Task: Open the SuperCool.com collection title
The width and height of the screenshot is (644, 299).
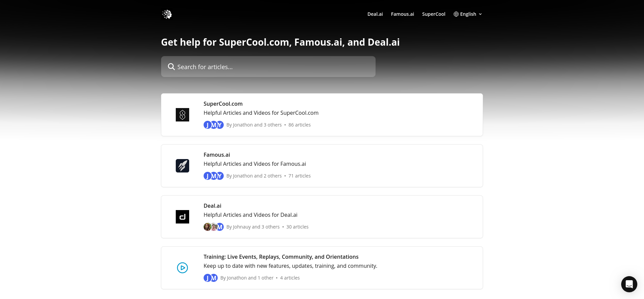Action: coord(223,104)
